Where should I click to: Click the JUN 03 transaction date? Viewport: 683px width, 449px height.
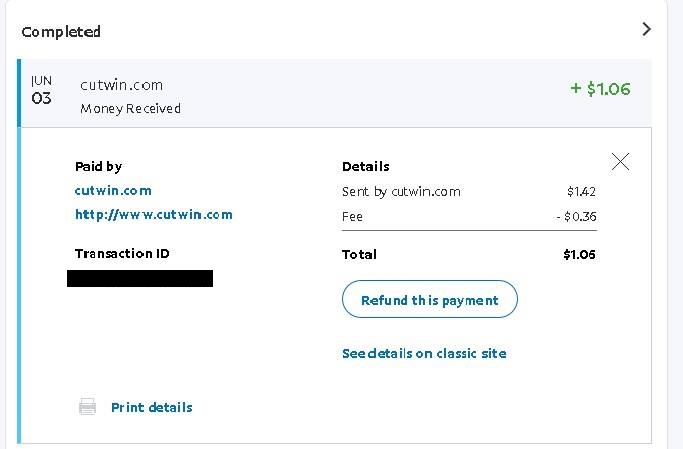41,90
